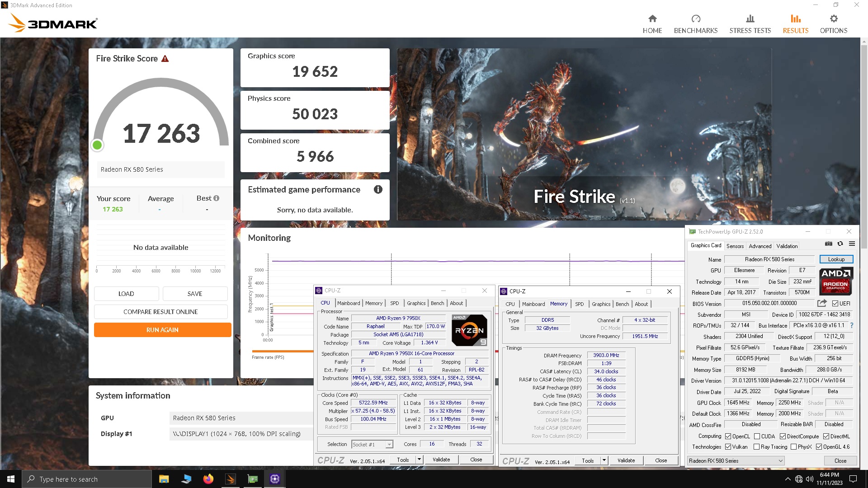Click the orange RUN AGAIN button
This screenshot has width=868, height=488.
click(162, 330)
